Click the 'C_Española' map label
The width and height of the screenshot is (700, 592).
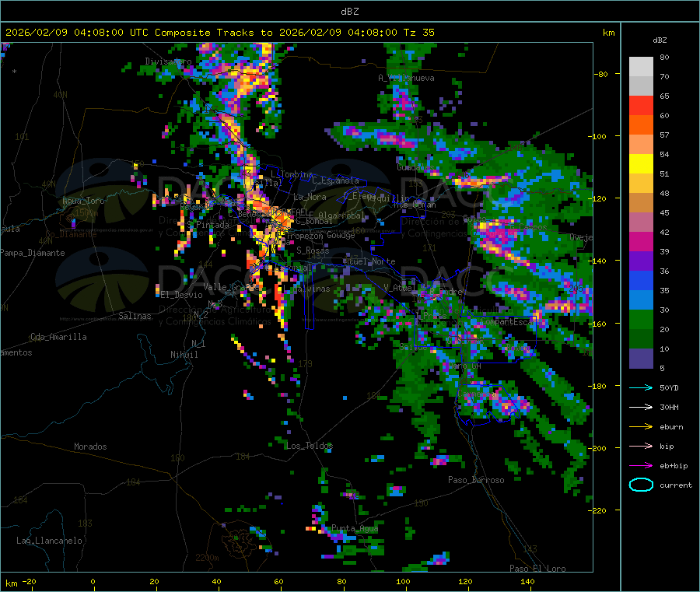pyautogui.click(x=335, y=180)
